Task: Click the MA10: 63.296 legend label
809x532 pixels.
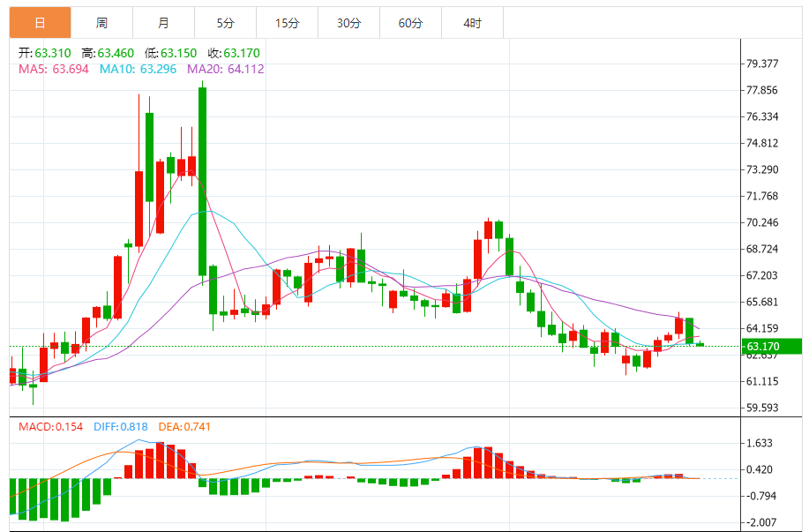Action: [138, 69]
